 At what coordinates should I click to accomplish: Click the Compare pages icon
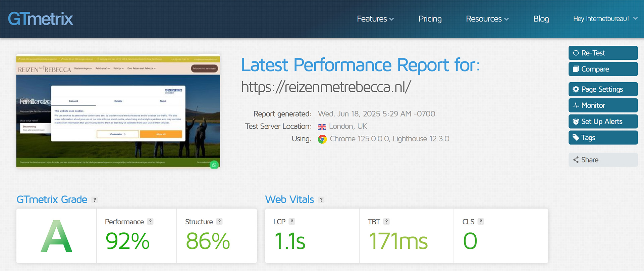(x=576, y=69)
